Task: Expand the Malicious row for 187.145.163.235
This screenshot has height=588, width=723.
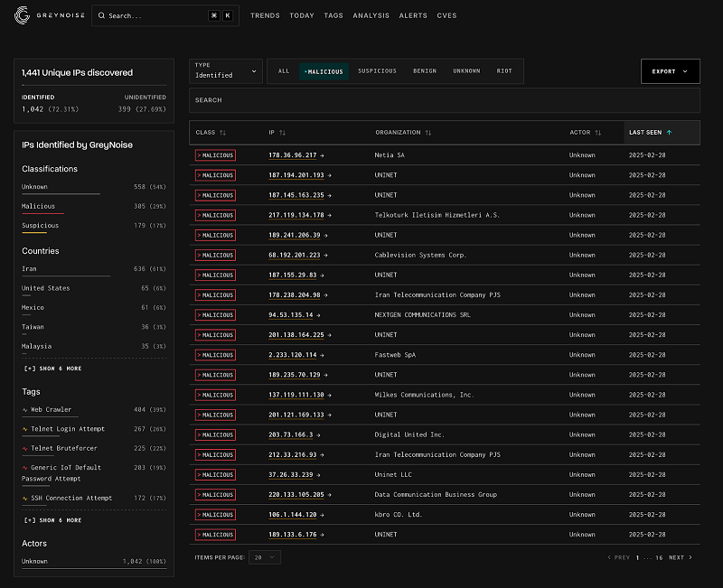Action: click(x=215, y=195)
